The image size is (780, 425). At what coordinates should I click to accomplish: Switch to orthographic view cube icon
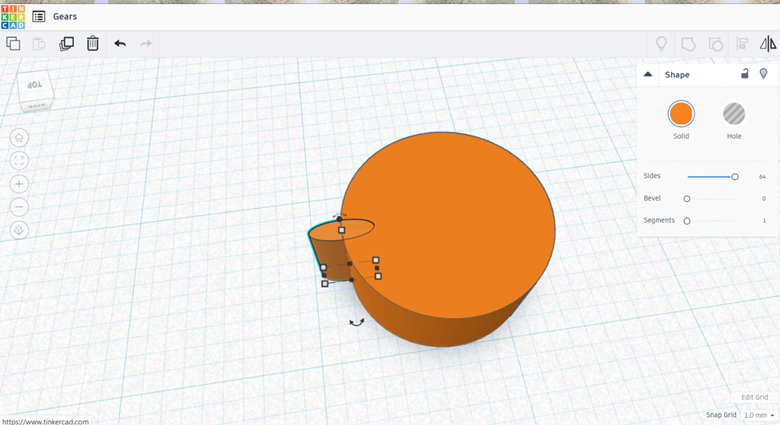point(19,230)
